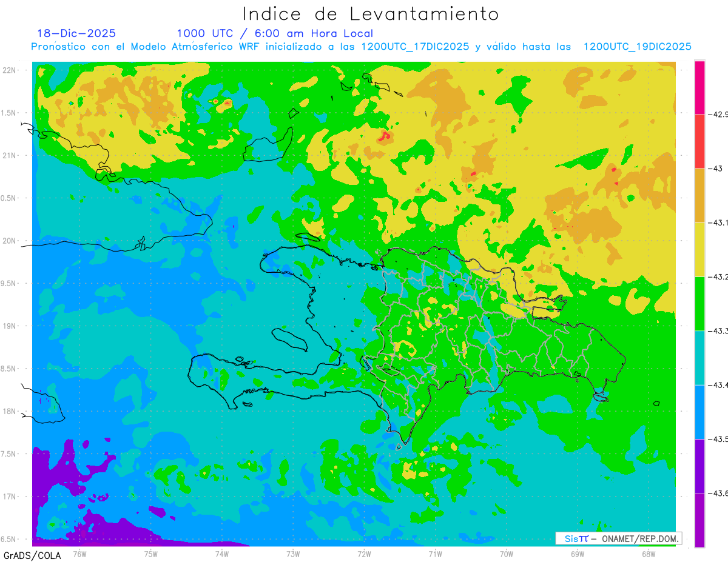
Task: Select the teal legend swatch between -43.3 and -43.4
Action: (699, 358)
